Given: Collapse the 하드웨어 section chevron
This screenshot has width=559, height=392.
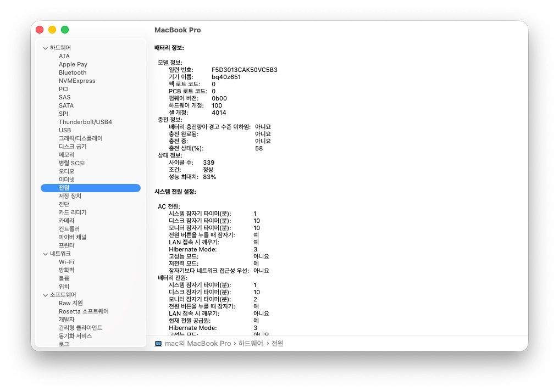Looking at the screenshot, I should 45,48.
